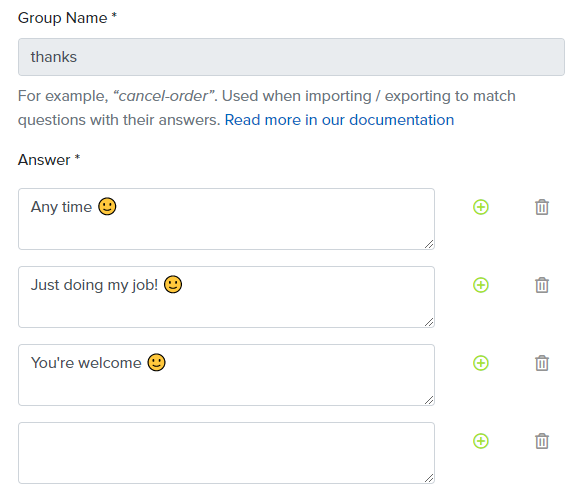The height and width of the screenshot is (494, 571).
Task: Open "Read more in our documentation" link
Action: click(x=339, y=120)
